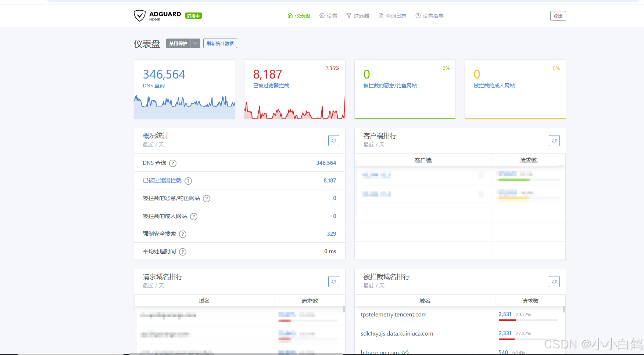Open the 设置指导 page
This screenshot has height=355, width=644.
pyautogui.click(x=429, y=16)
